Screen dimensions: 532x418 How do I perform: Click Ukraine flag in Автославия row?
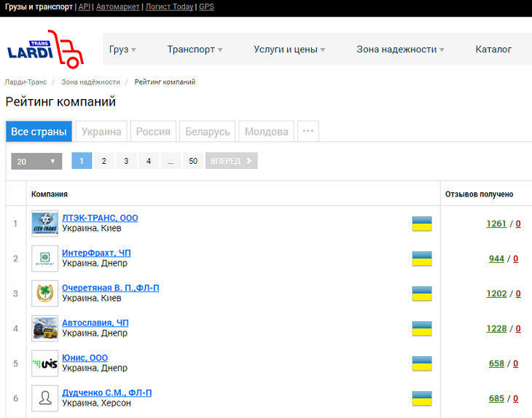click(x=422, y=328)
